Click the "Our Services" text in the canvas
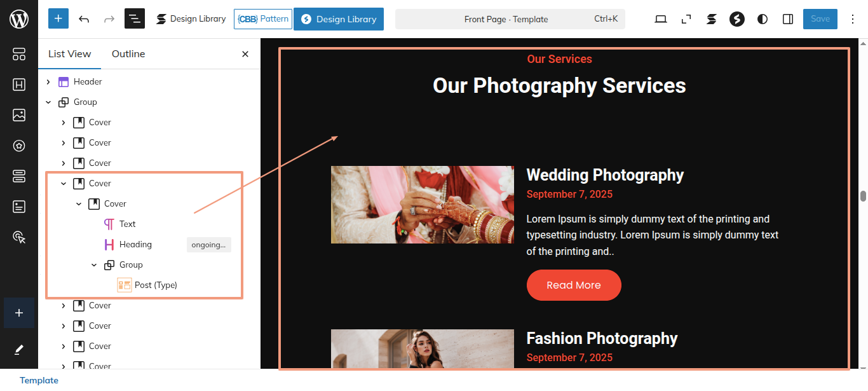Viewport: 868px width, 391px height. coord(559,59)
